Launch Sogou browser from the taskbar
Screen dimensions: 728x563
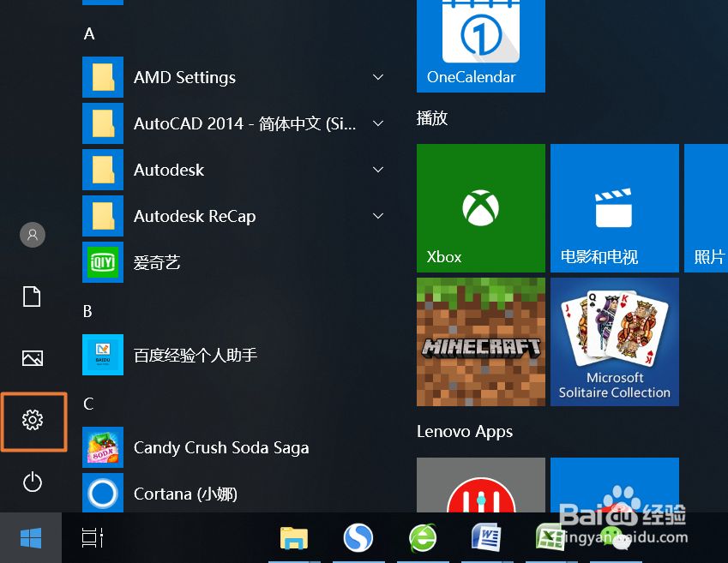click(358, 538)
